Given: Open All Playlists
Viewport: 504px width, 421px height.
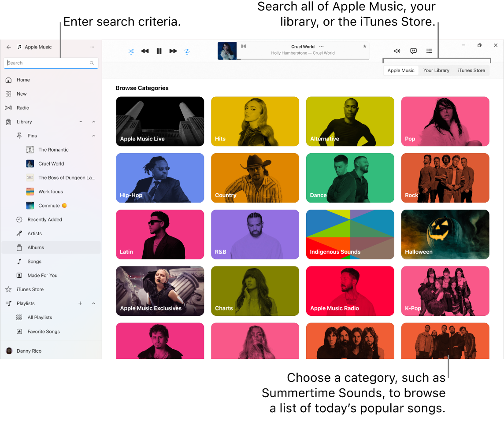Looking at the screenshot, I should click(x=51, y=318).
